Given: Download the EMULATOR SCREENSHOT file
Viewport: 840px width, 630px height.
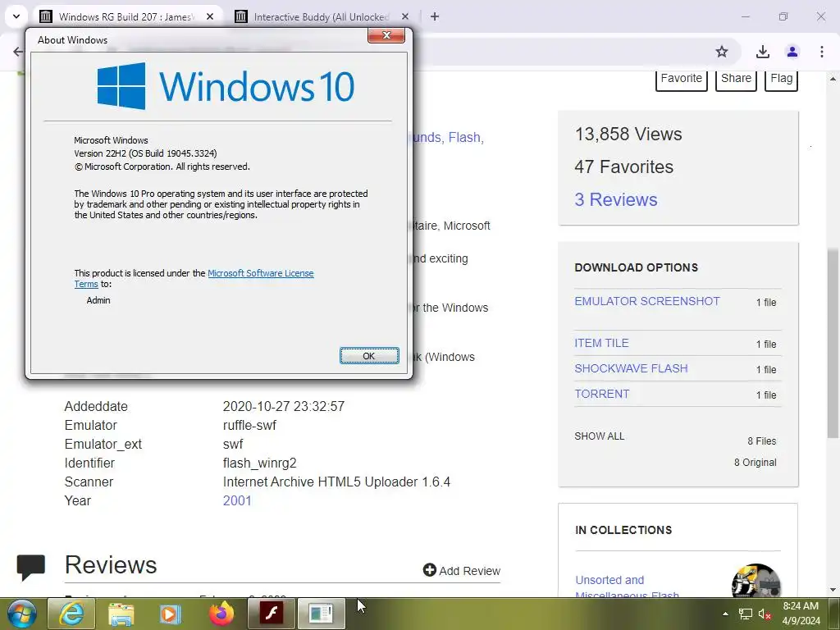Looking at the screenshot, I should point(647,301).
